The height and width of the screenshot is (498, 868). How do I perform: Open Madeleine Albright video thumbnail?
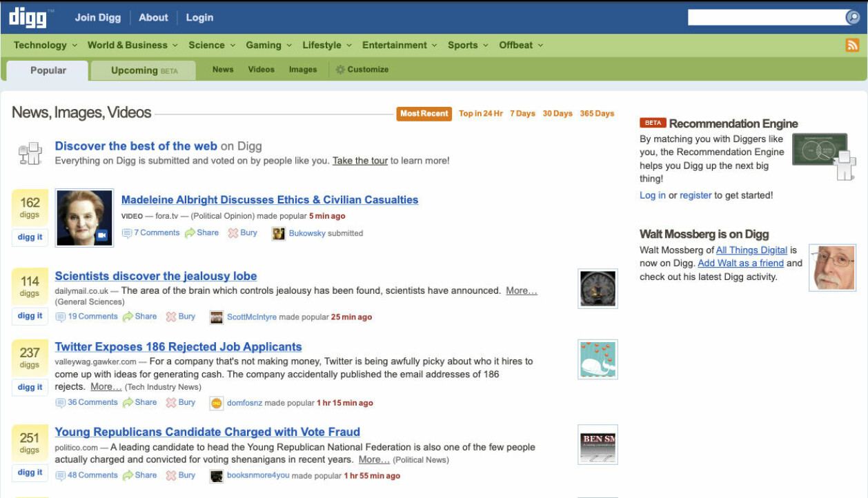point(84,217)
